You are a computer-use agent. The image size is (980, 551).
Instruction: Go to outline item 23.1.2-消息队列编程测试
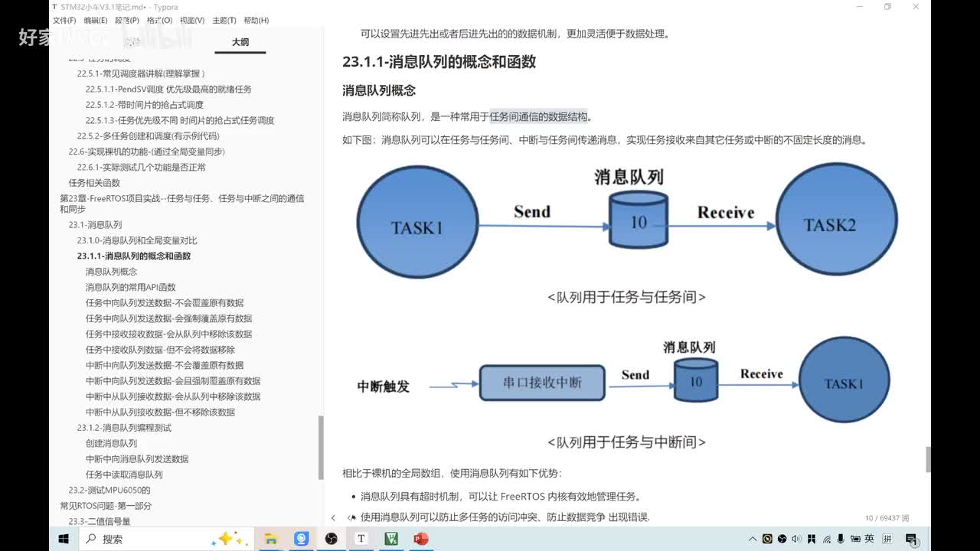124,428
